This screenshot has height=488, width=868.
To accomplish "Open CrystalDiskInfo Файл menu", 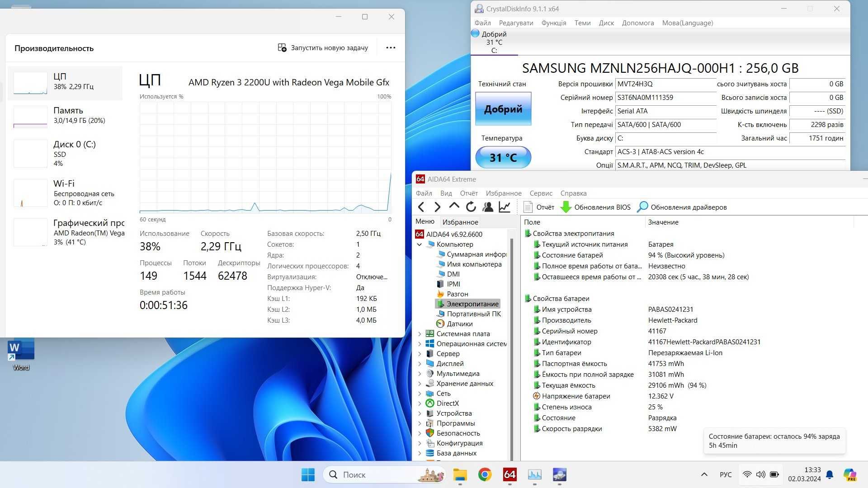I will 483,23.
